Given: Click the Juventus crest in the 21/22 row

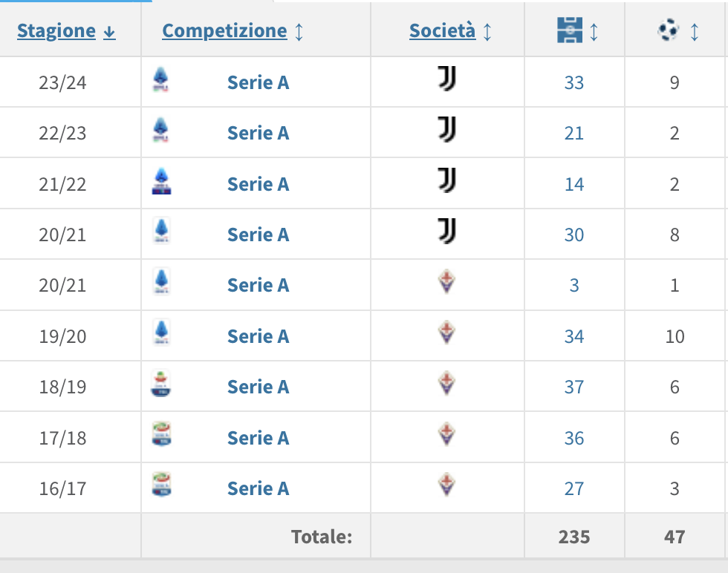Looking at the screenshot, I should (x=446, y=182).
